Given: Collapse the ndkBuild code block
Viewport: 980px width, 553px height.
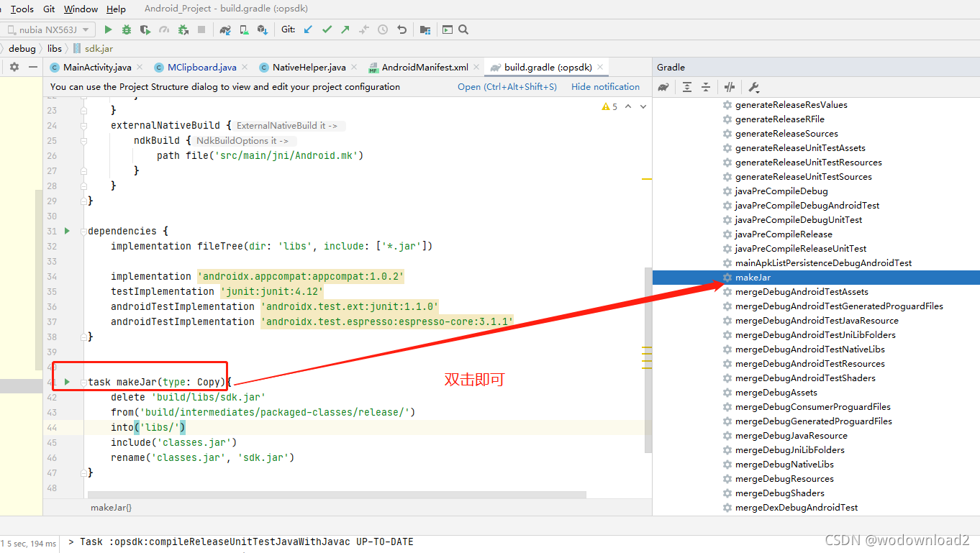Looking at the screenshot, I should click(x=84, y=141).
